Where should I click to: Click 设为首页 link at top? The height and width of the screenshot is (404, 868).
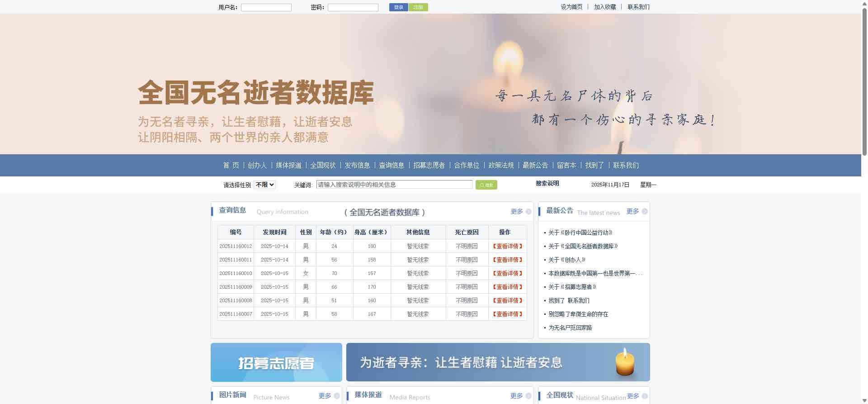coord(571,7)
